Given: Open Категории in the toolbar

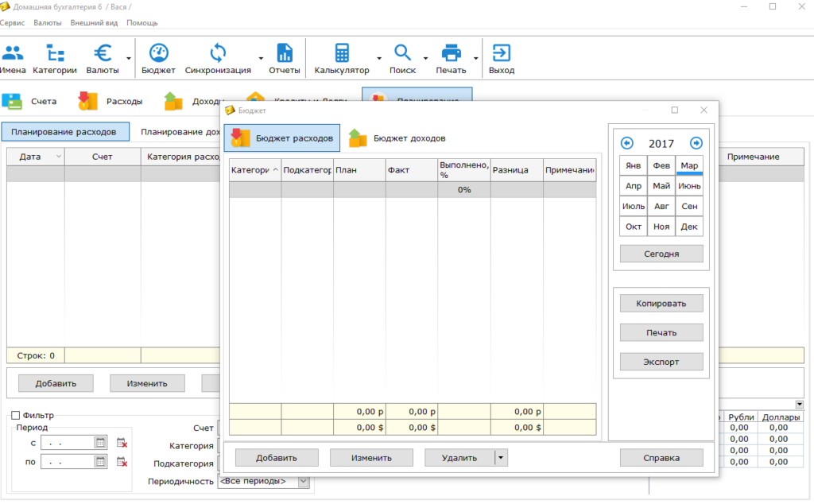Looking at the screenshot, I should [x=55, y=54].
